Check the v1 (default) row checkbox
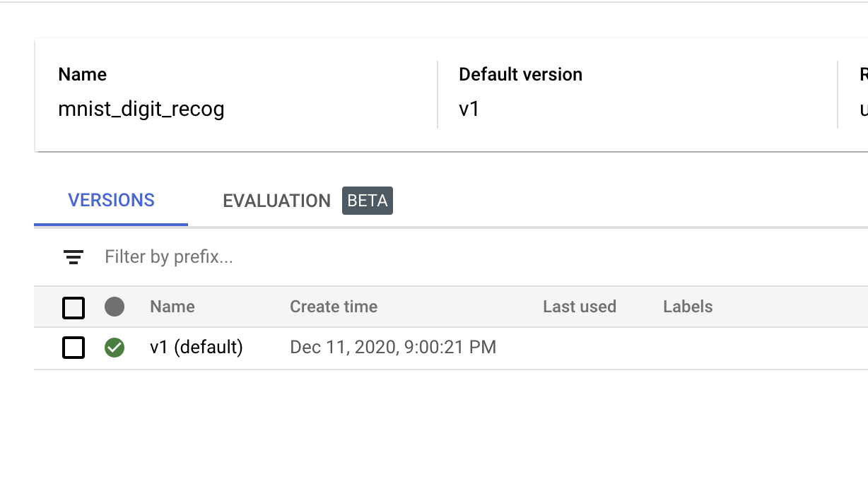The height and width of the screenshot is (479, 868). pyautogui.click(x=74, y=348)
